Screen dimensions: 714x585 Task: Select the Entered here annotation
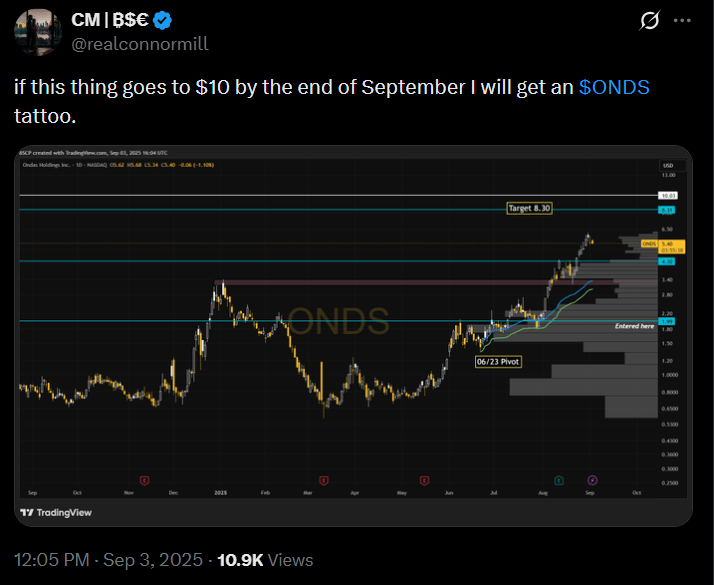tap(634, 326)
